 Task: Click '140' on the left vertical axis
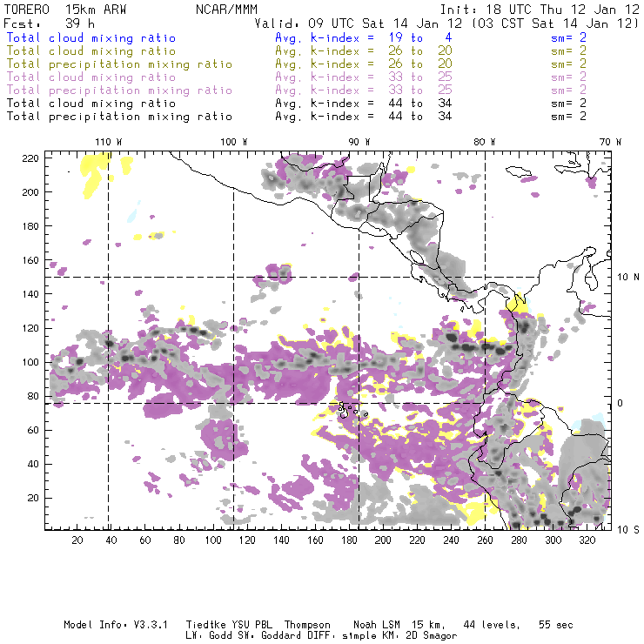click(30, 294)
